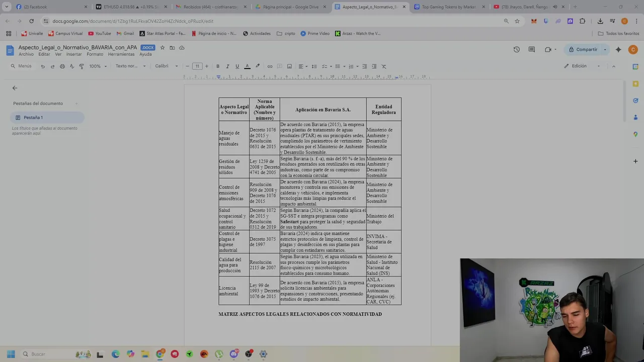Screen dimensions: 644x362
Task: Decrease paragraph indent
Action: pos(365,66)
